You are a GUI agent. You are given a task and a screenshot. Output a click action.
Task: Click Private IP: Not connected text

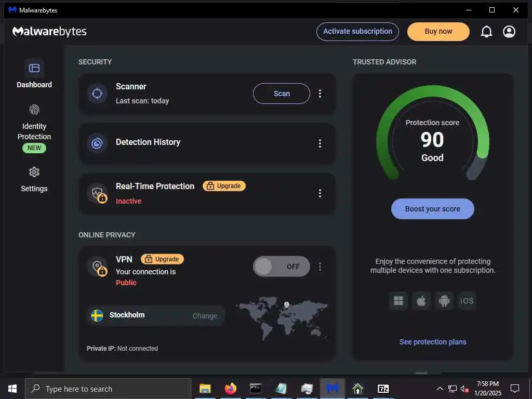click(122, 349)
